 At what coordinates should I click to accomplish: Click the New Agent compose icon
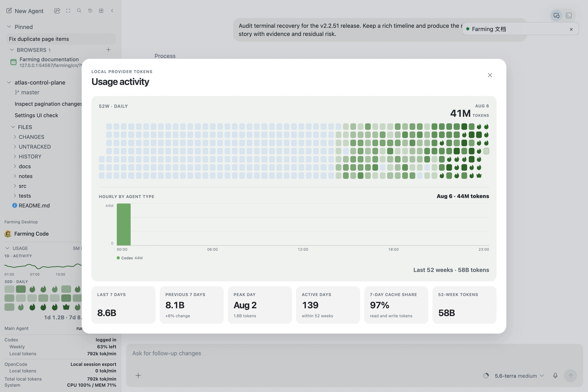[9, 11]
